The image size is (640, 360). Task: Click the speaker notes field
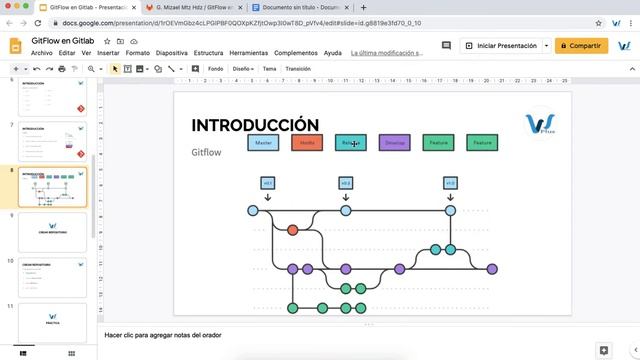tap(163, 335)
